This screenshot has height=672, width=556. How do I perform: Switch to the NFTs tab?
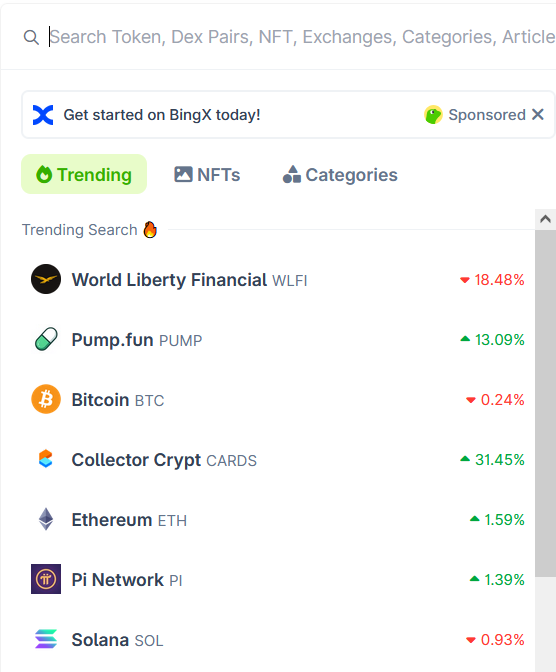click(x=207, y=174)
